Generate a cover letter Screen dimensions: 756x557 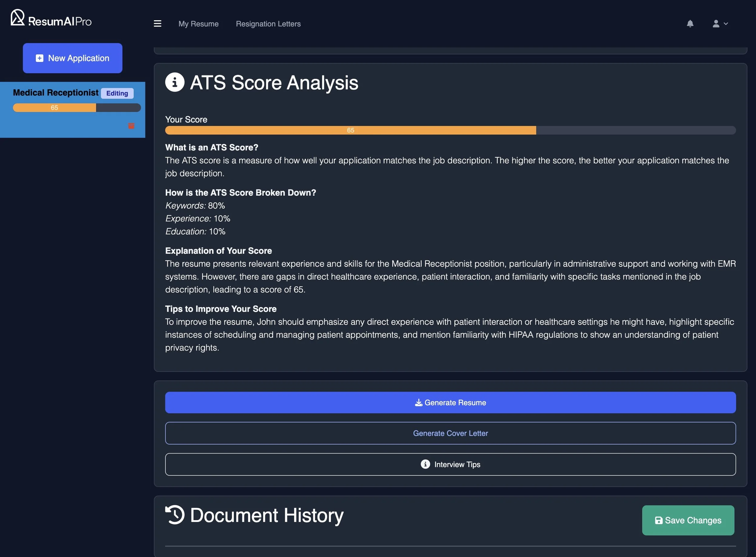pyautogui.click(x=450, y=433)
